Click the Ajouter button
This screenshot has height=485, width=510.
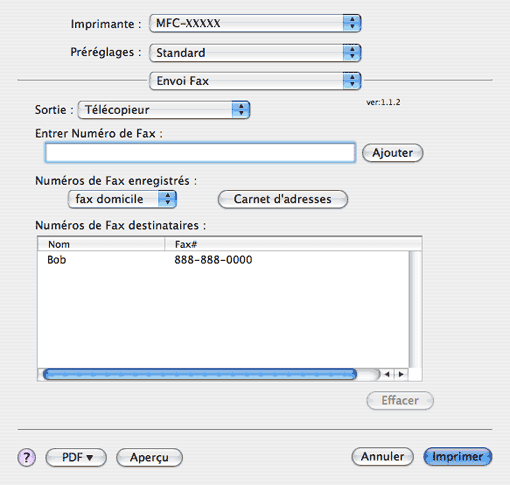tap(393, 153)
